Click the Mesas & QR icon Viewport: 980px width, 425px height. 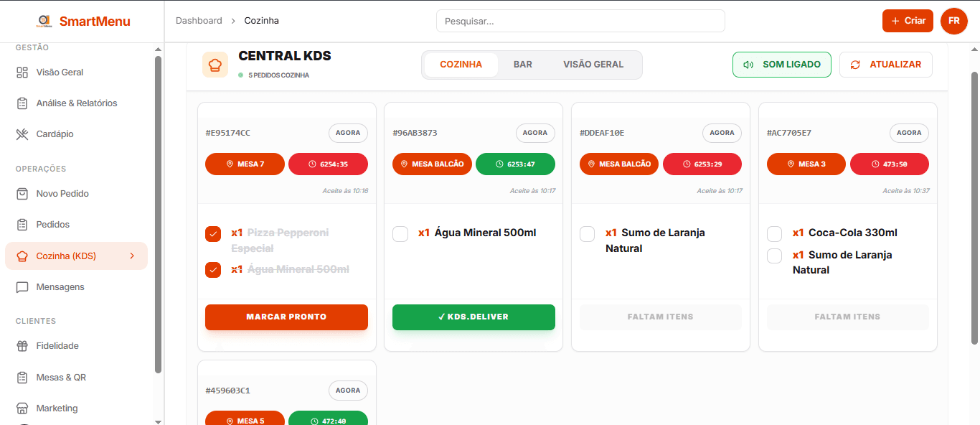22,378
